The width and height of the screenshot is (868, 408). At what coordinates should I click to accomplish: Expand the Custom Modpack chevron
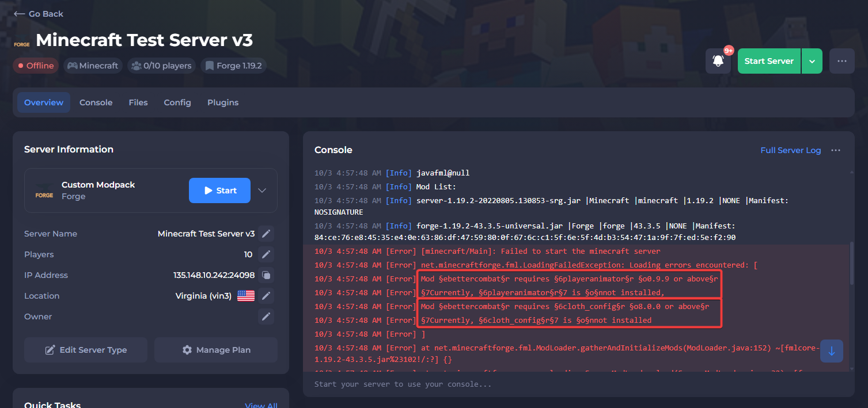262,190
